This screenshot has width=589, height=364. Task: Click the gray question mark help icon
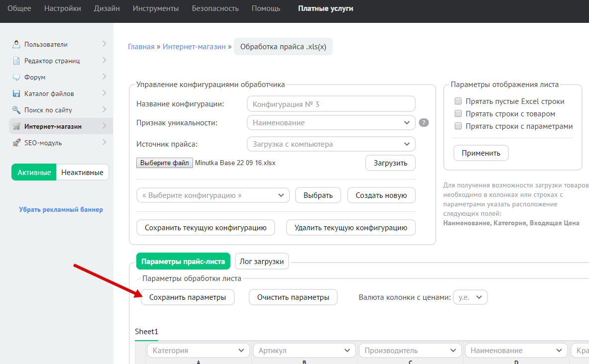pos(424,123)
